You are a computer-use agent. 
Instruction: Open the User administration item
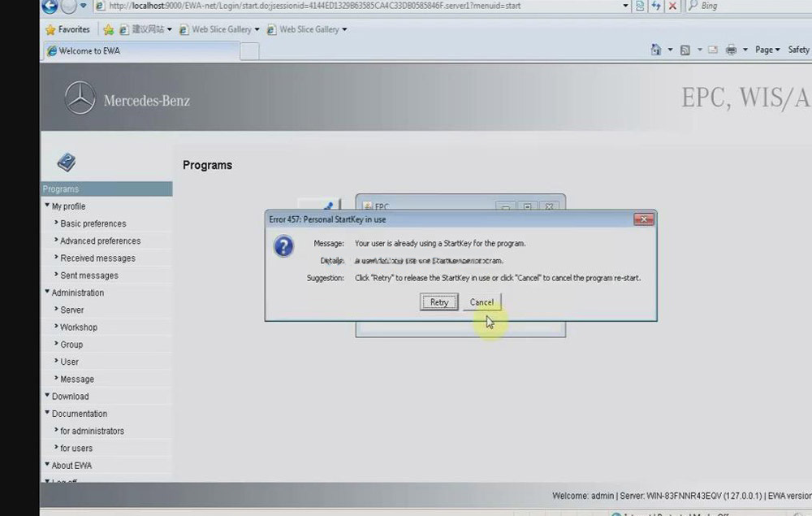(x=69, y=362)
